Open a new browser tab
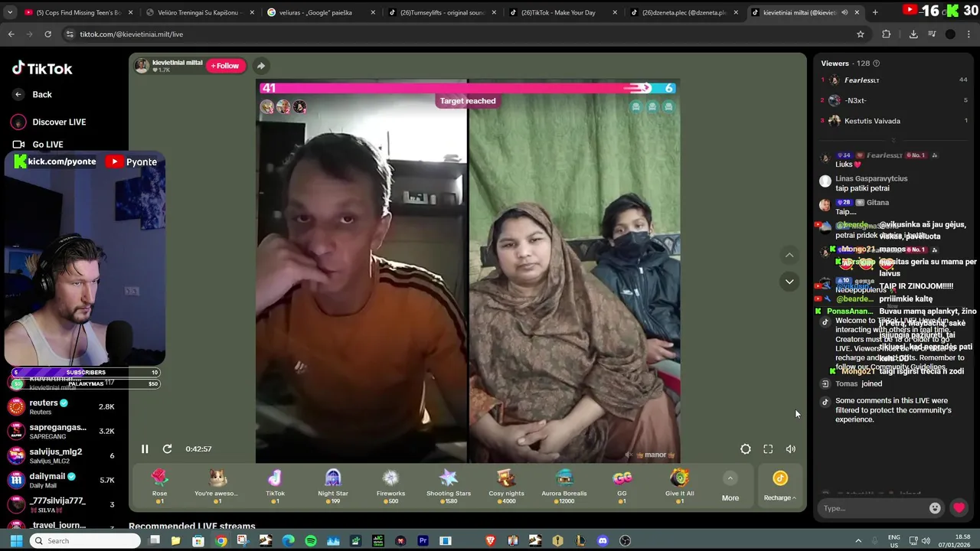The image size is (980, 551). pyautogui.click(x=875, y=12)
